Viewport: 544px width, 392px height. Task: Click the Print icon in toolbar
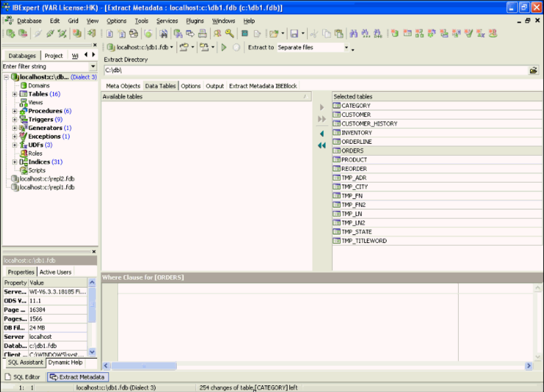pyautogui.click(x=202, y=34)
